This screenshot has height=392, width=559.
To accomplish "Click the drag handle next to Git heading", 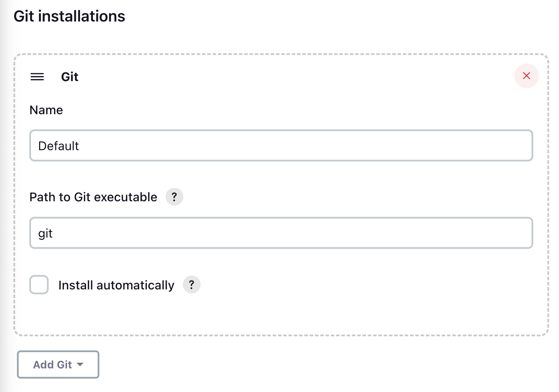I will coord(37,76).
